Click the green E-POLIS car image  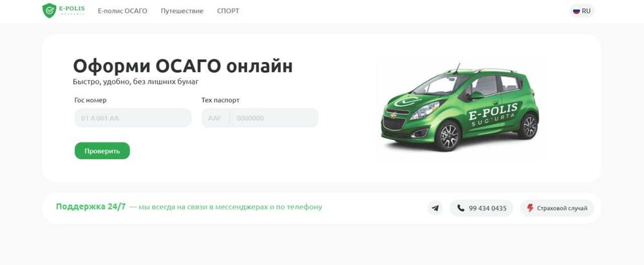tap(460, 108)
